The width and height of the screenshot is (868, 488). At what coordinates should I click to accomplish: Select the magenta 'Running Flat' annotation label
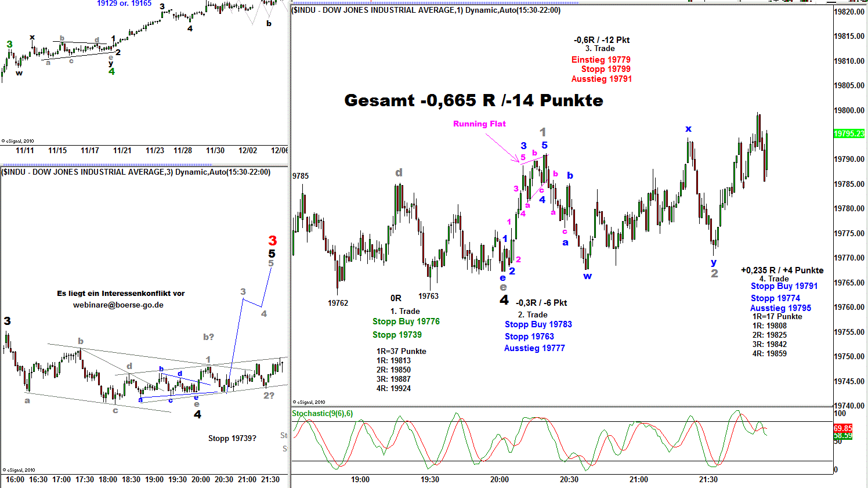tap(479, 124)
